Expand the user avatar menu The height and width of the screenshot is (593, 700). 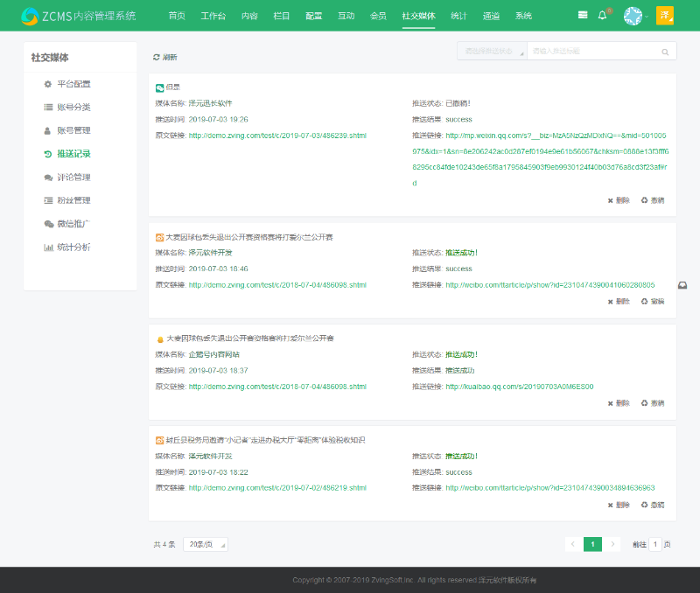[x=633, y=16]
